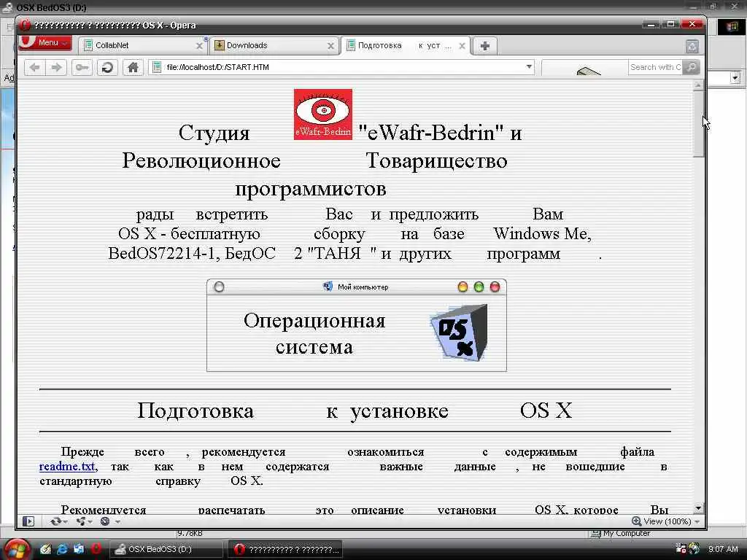Screen dimensions: 747x560
Task: Click the grey round button in Мой компьютер
Action: coord(219,287)
